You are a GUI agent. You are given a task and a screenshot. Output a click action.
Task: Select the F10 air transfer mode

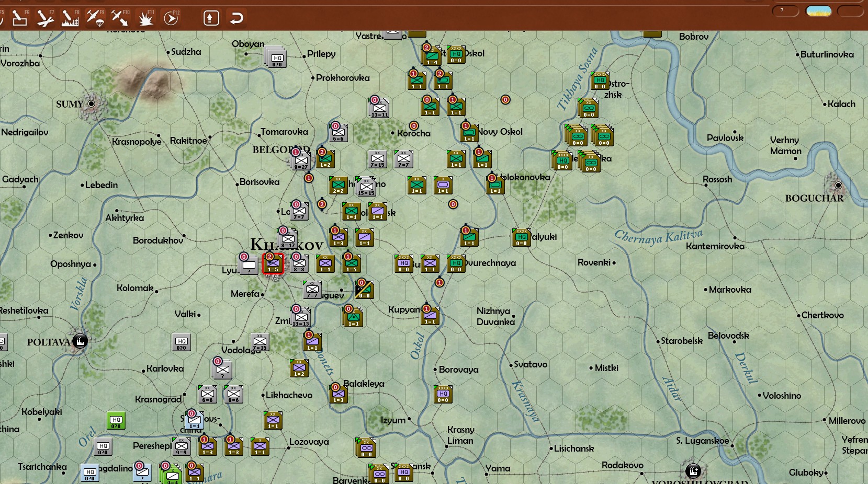[x=120, y=18]
